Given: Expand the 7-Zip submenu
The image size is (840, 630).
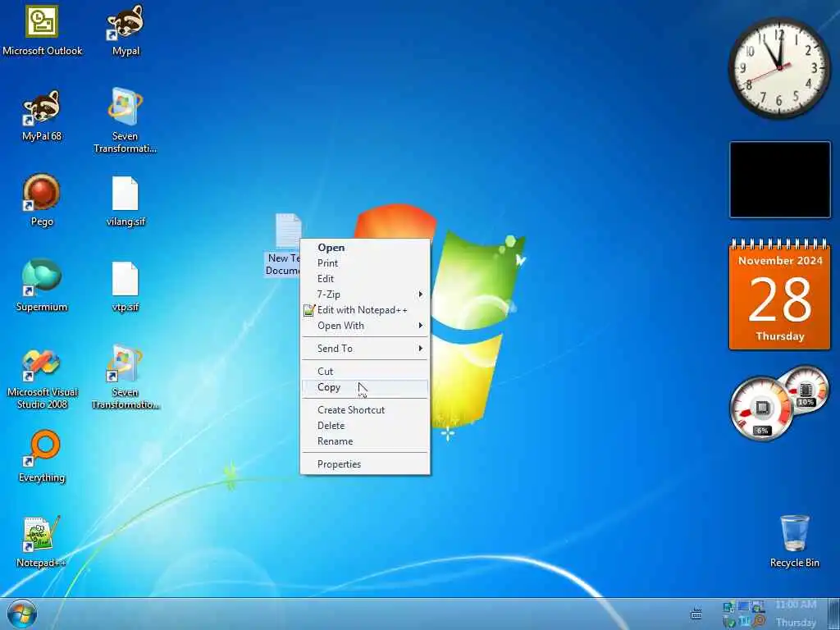Looking at the screenshot, I should pos(365,294).
